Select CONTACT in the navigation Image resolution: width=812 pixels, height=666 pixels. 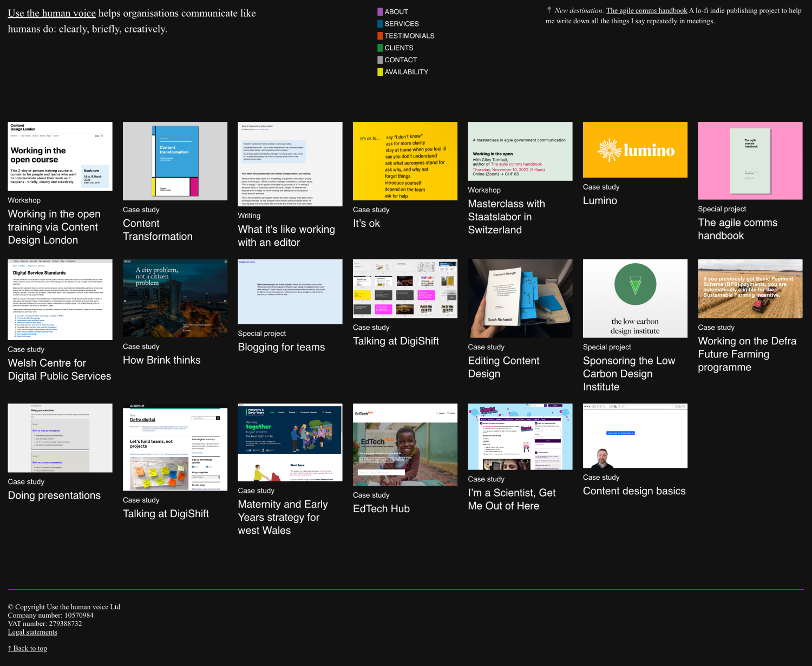pyautogui.click(x=401, y=60)
